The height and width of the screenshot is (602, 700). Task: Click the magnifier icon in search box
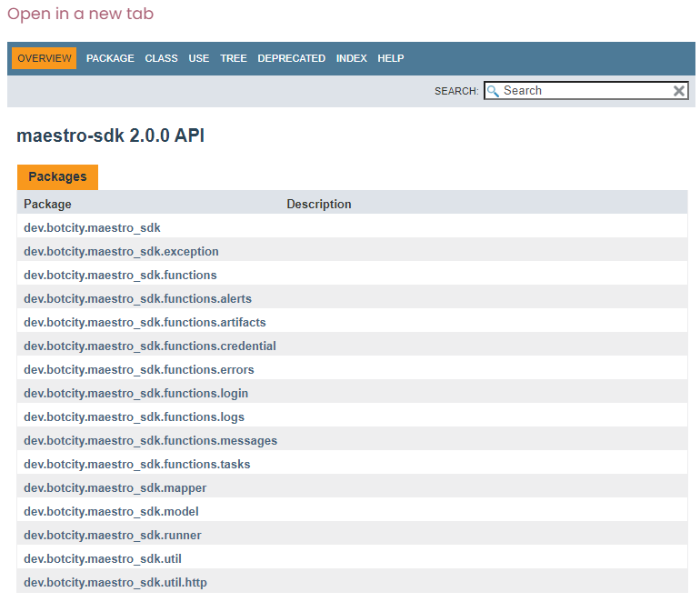pyautogui.click(x=493, y=91)
